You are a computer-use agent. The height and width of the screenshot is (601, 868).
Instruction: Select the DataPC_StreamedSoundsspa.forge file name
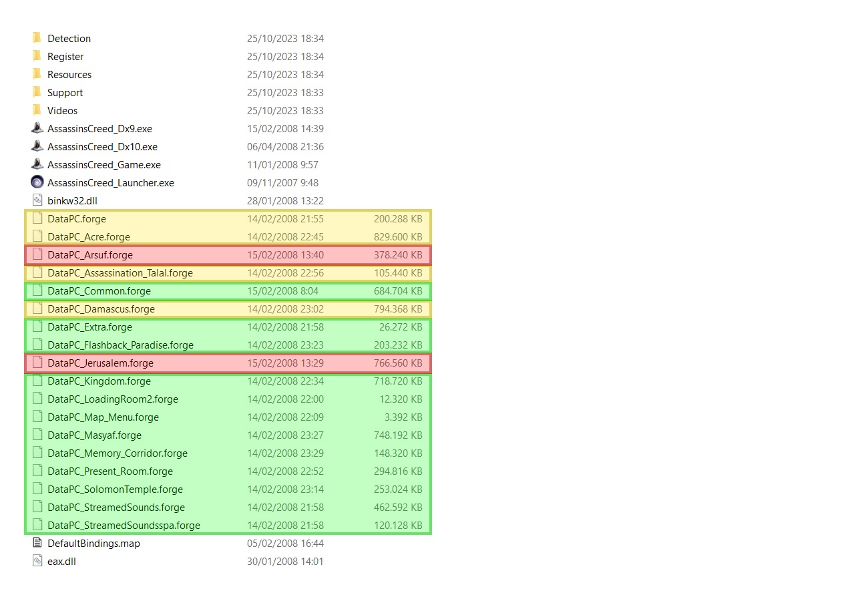pyautogui.click(x=124, y=526)
